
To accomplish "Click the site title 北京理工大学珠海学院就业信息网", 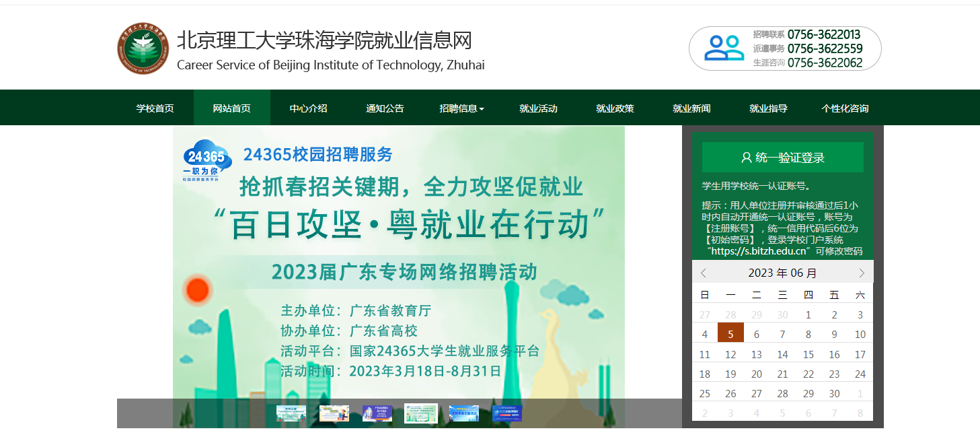I will 324,40.
